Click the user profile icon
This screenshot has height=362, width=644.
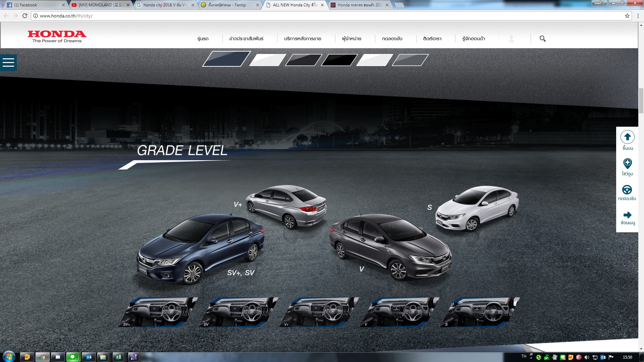[511, 39]
